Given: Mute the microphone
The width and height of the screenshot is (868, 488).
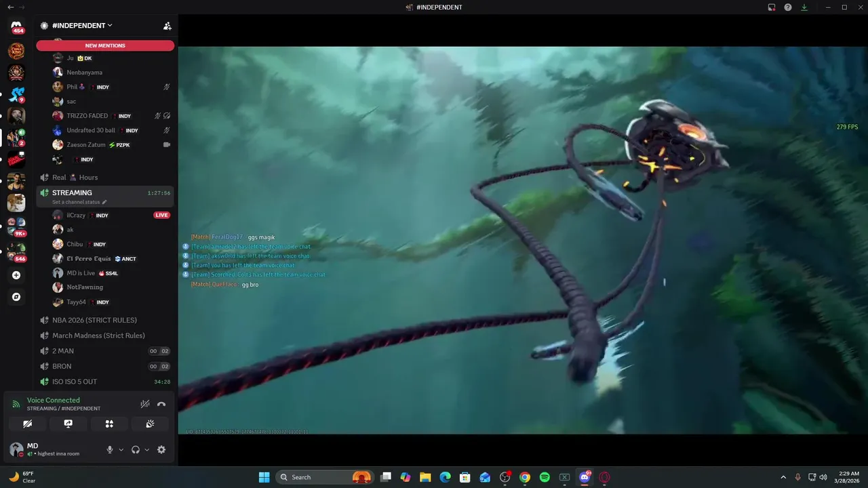Looking at the screenshot, I should (x=110, y=449).
